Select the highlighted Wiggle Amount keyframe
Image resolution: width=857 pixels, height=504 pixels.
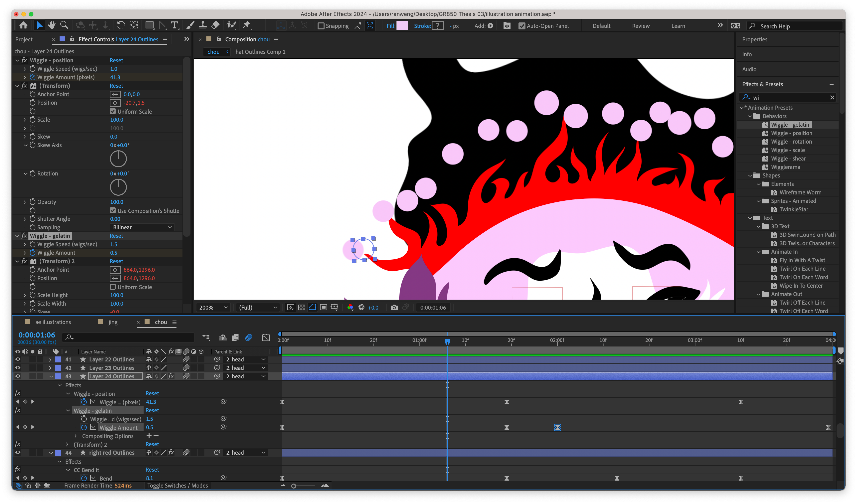coord(557,427)
